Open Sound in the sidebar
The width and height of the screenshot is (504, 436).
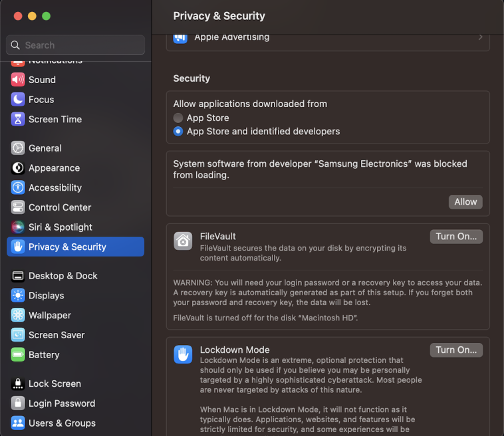[x=42, y=80]
